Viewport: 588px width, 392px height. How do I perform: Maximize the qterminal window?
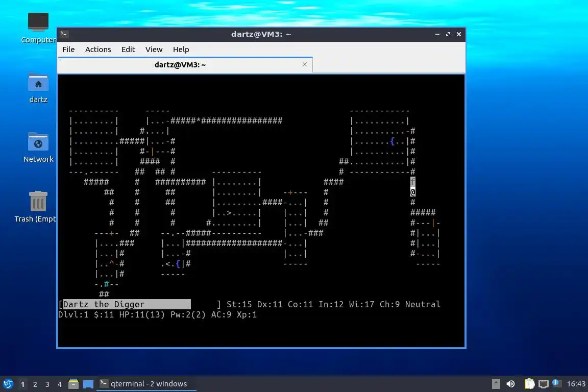tap(448, 34)
